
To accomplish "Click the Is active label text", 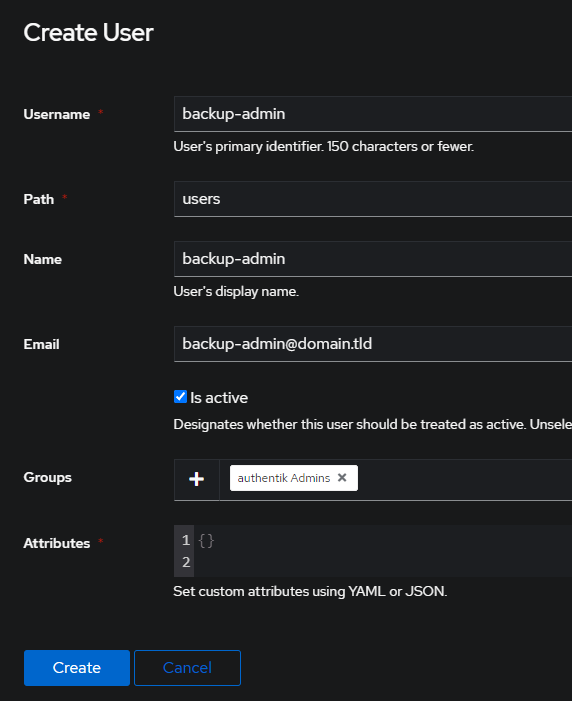I will click(219, 397).
